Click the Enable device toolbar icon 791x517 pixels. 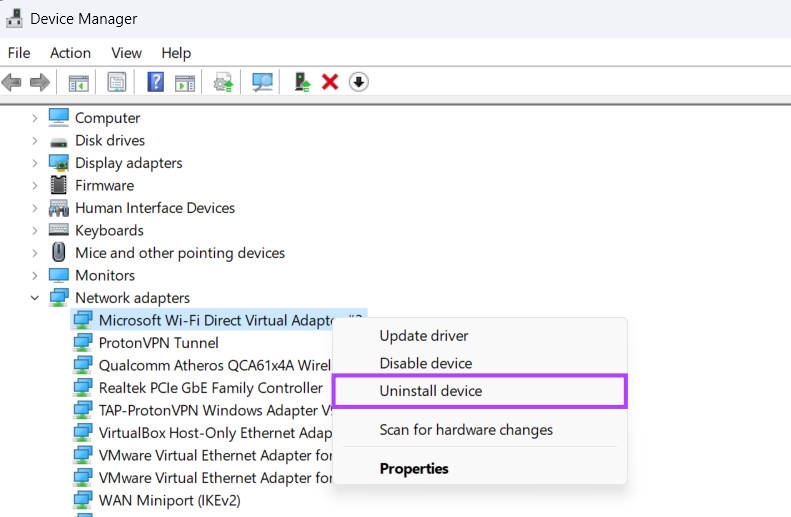pyautogui.click(x=302, y=82)
